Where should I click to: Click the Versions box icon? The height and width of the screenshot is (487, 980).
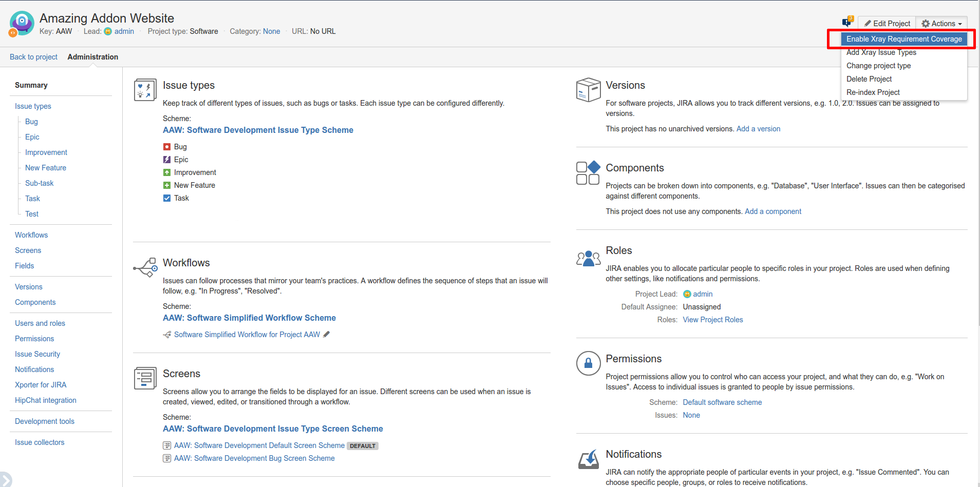(x=588, y=90)
